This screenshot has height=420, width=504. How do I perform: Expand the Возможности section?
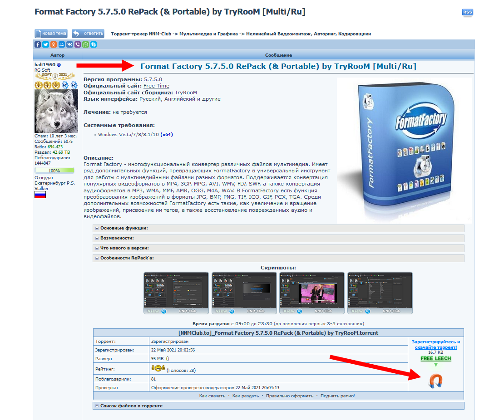(x=278, y=238)
